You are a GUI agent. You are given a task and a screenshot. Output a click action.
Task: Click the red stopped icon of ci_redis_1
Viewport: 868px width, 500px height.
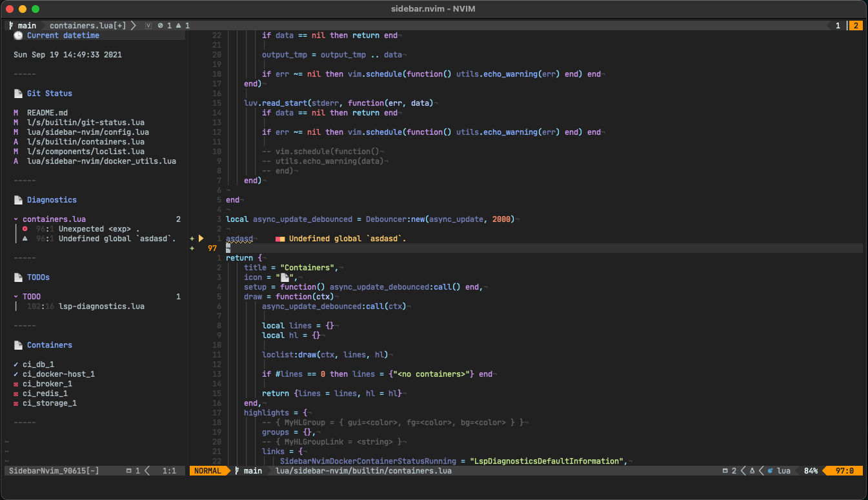[16, 394]
